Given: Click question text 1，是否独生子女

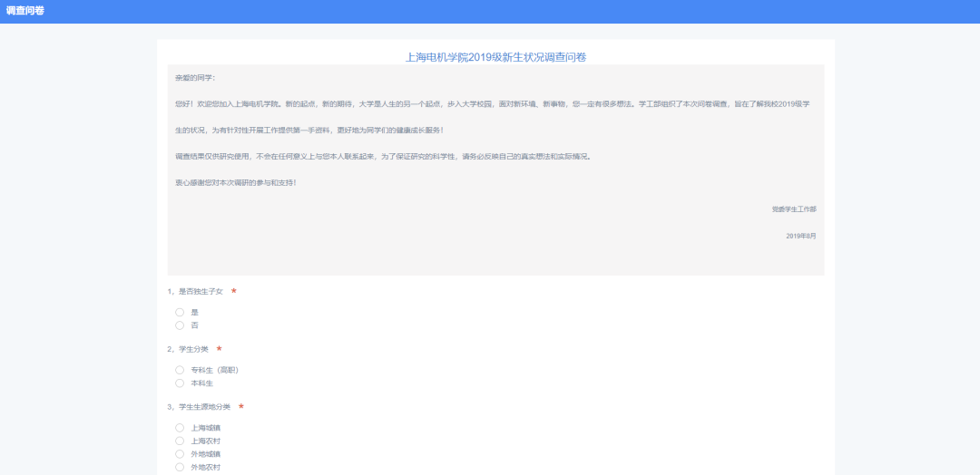Looking at the screenshot, I should 195,292.
